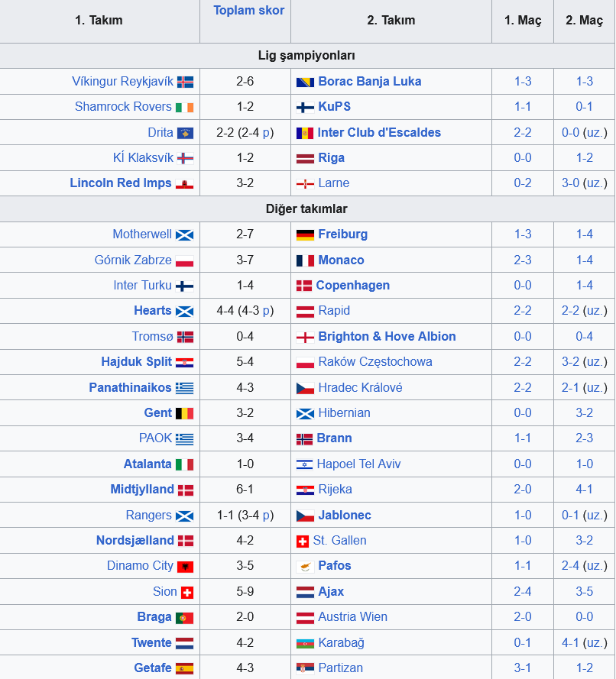Open the Nordsjælland team link
This screenshot has width=616, height=679.
[135, 541]
